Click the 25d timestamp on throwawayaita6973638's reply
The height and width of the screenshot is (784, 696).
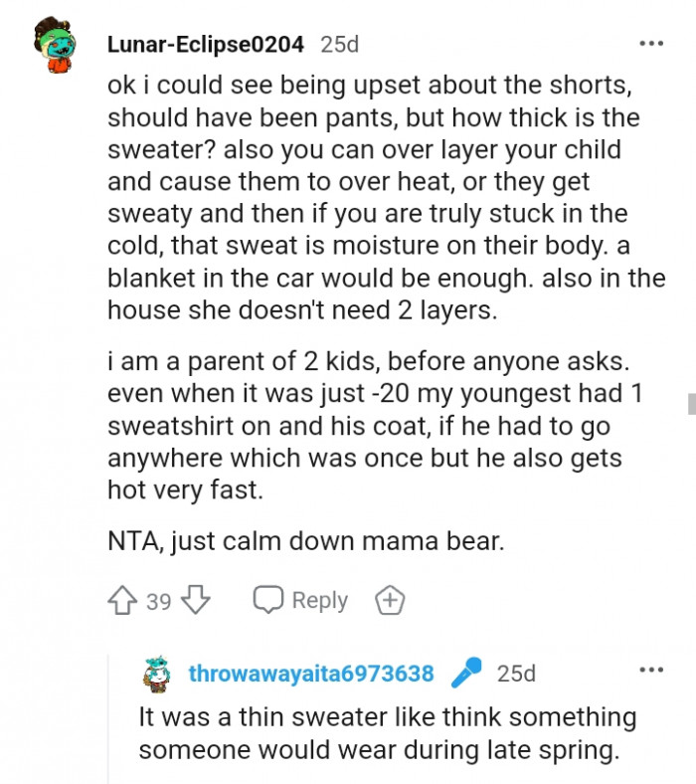click(516, 674)
